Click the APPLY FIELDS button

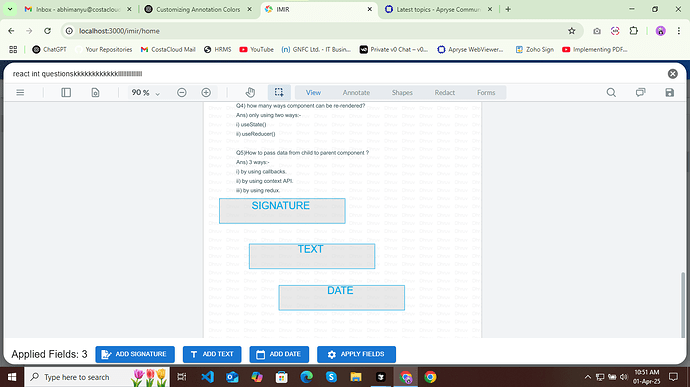(356, 354)
